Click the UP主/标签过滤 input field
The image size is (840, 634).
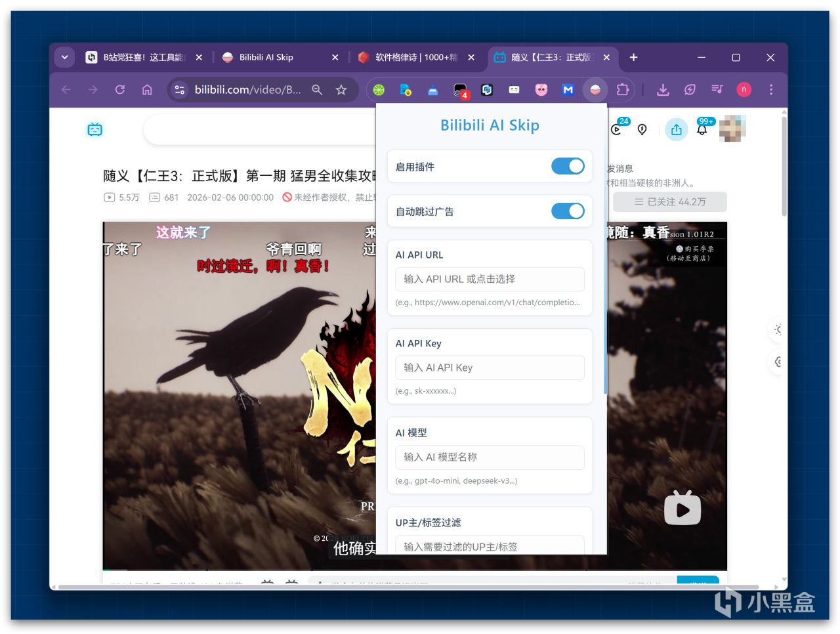click(x=490, y=545)
